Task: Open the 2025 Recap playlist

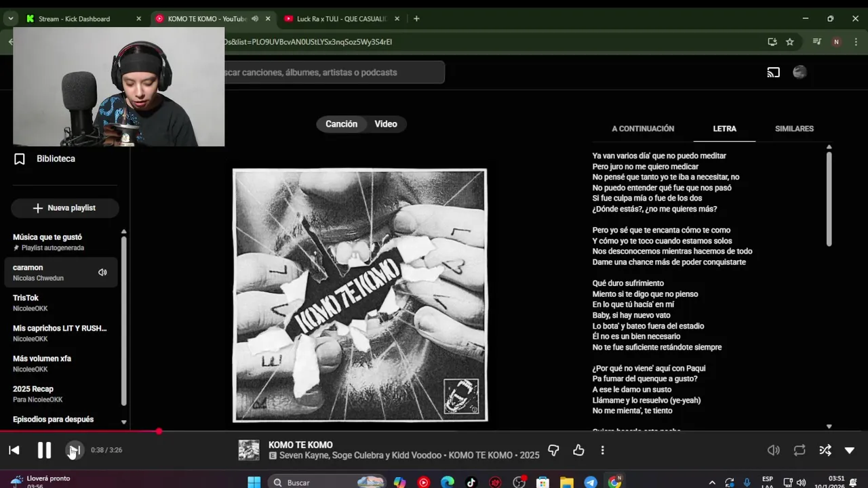Action: pyautogui.click(x=61, y=394)
